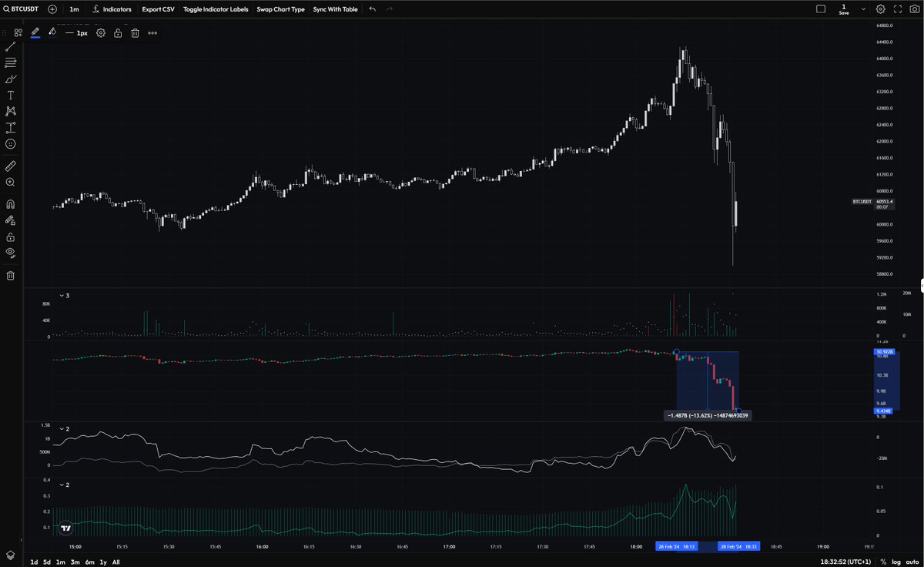Image resolution: width=924 pixels, height=567 pixels.
Task: Open the Indicators menu
Action: point(112,9)
